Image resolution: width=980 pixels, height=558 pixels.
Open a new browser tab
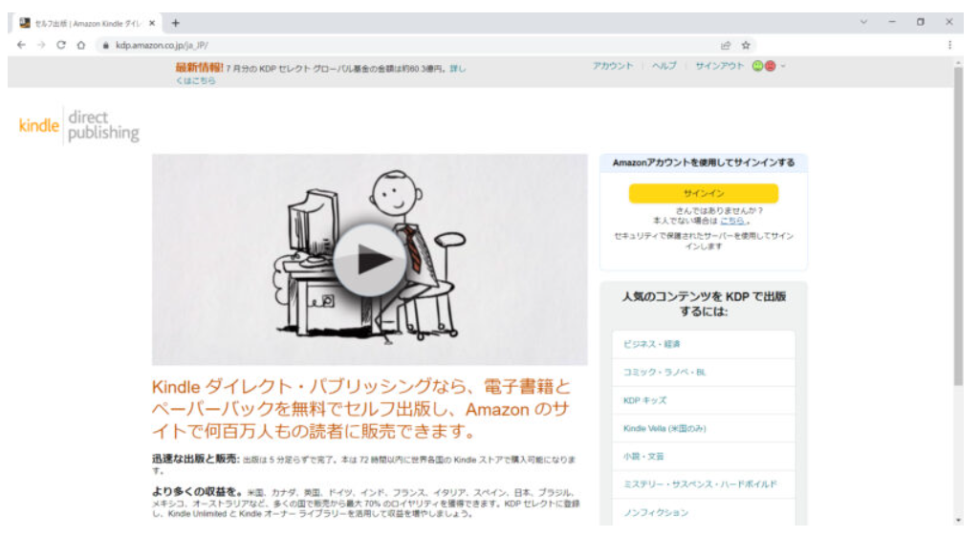click(x=176, y=23)
